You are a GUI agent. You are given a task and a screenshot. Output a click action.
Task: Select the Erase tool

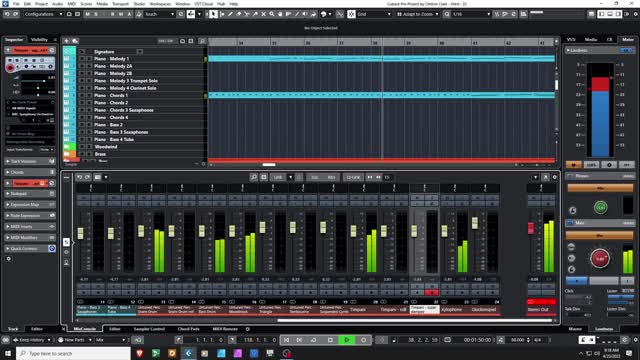(239, 14)
